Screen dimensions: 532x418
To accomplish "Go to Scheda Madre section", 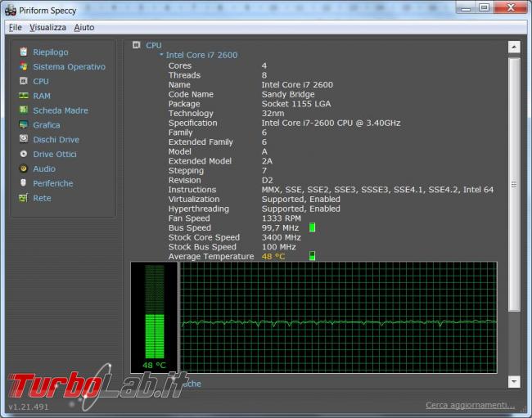I will (61, 110).
